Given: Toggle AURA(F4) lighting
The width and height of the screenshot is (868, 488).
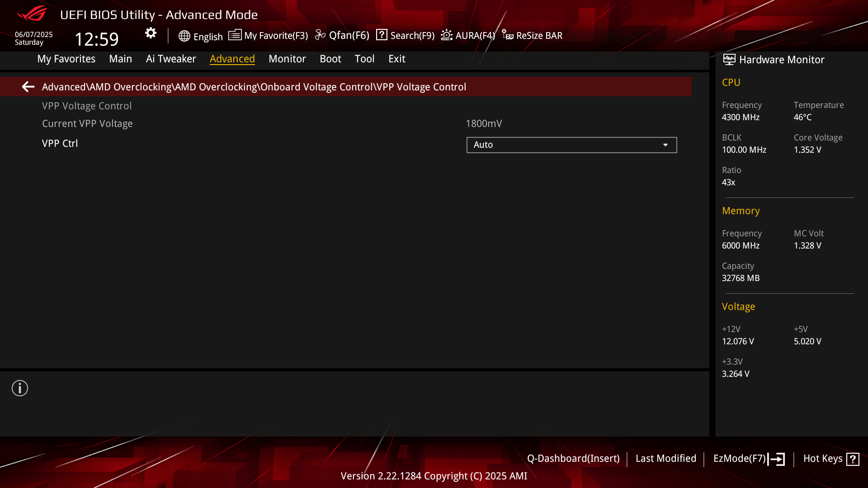Looking at the screenshot, I should pos(475,36).
